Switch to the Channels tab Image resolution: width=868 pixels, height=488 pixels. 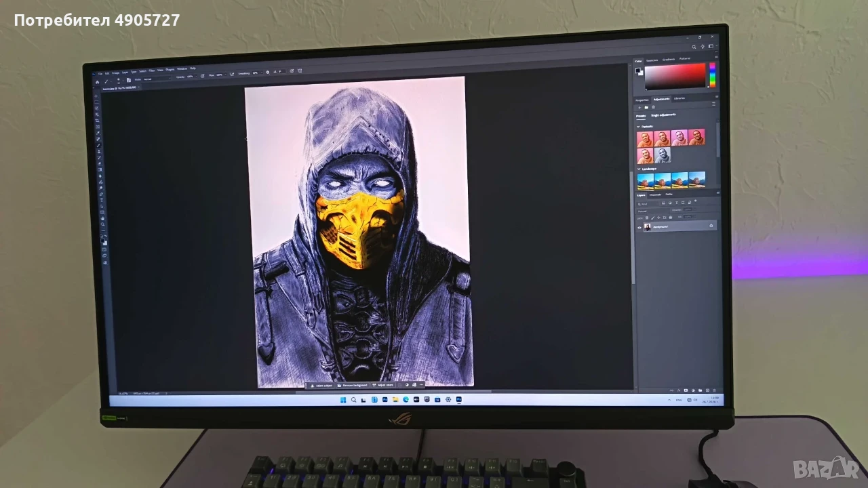click(x=656, y=195)
